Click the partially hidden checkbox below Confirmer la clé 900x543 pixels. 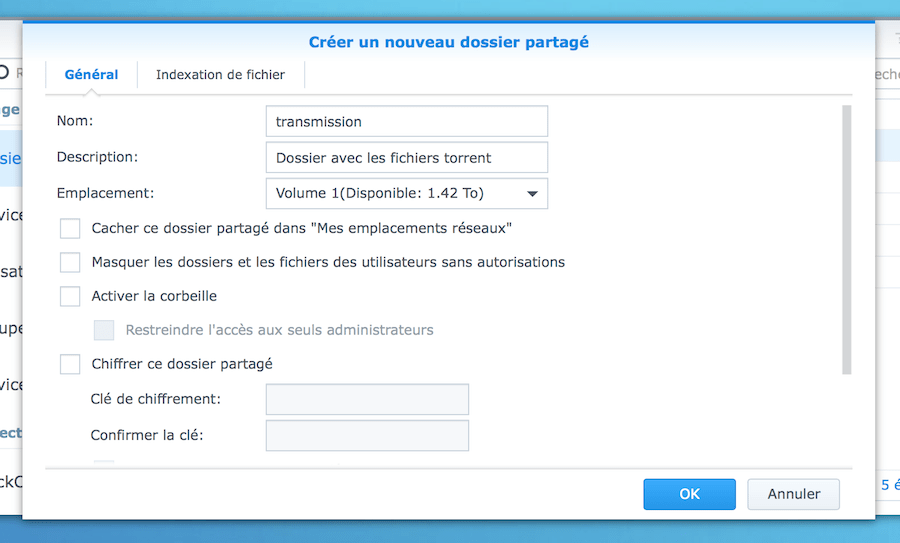coord(104,463)
